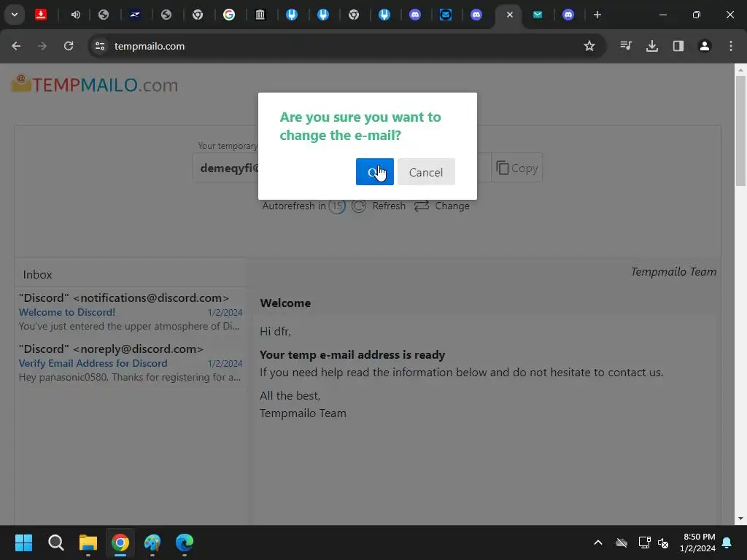
Task: Open File Explorer from the taskbar
Action: tap(88, 542)
